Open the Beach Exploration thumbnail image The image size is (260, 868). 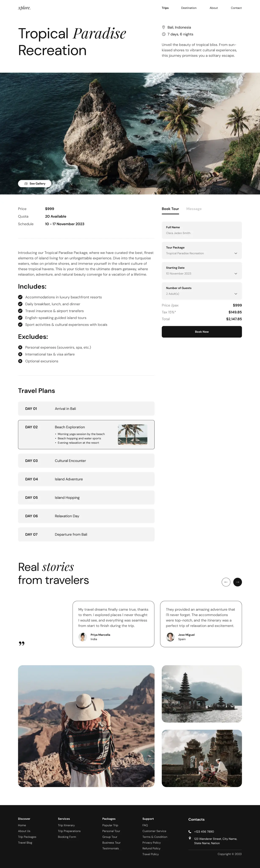pyautogui.click(x=133, y=434)
